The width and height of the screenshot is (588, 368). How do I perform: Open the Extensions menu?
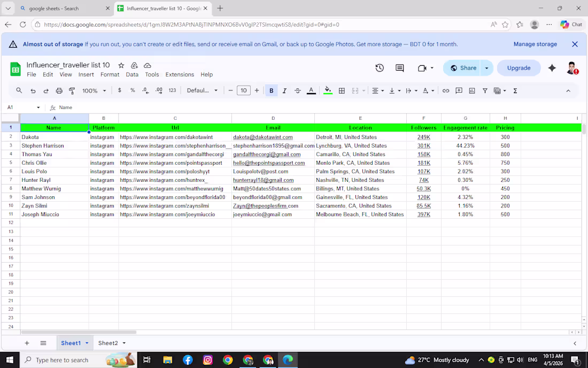pyautogui.click(x=180, y=74)
